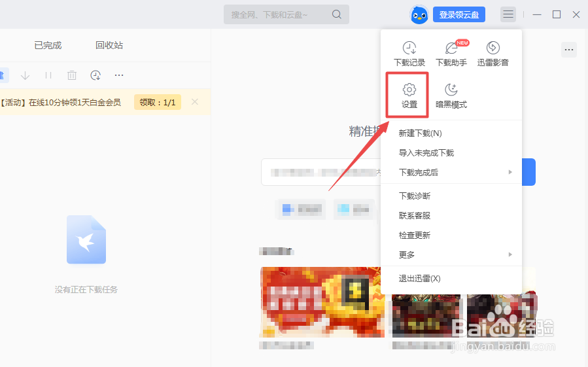Screen dimensions: 588x367
Task: Expand the 更多 submenu
Action: 451,254
